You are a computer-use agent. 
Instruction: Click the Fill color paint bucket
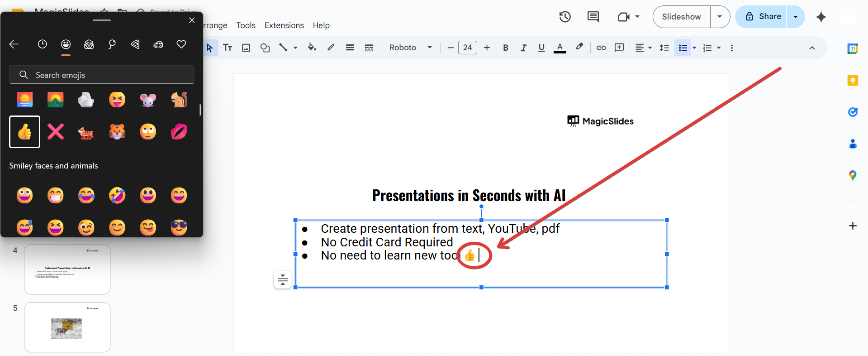[312, 47]
